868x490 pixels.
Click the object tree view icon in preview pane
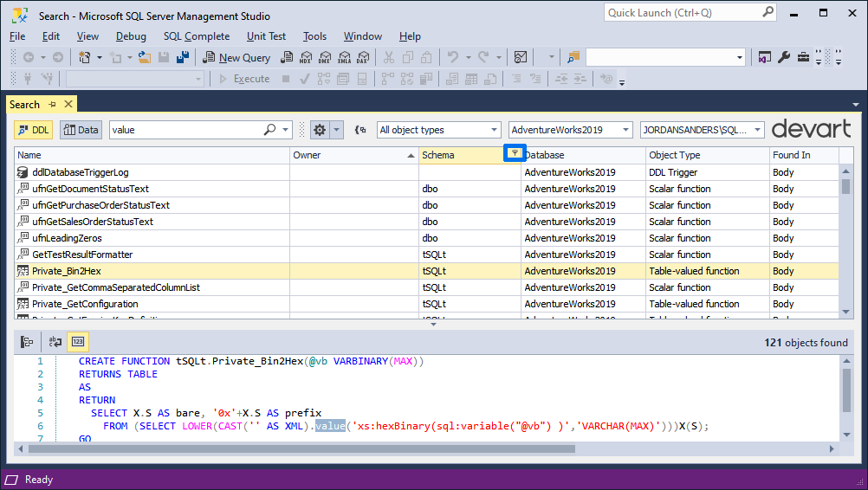coord(27,342)
